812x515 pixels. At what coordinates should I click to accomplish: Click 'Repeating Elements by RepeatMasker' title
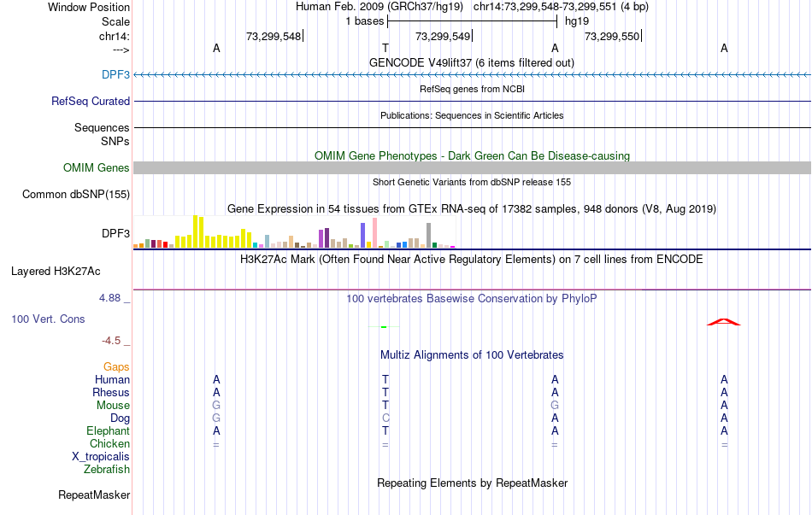click(x=473, y=483)
